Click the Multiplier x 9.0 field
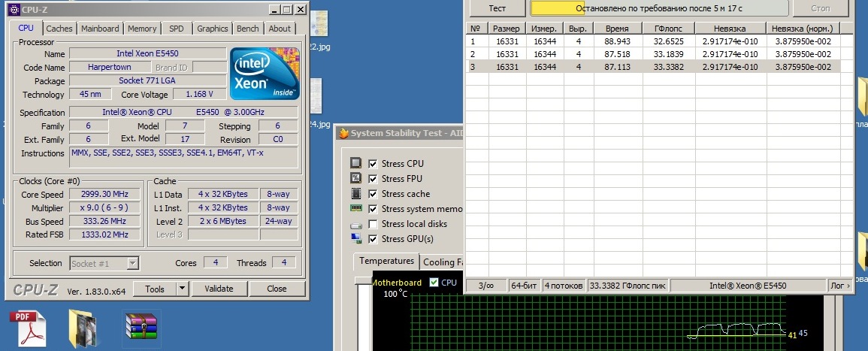Viewport: 868px width, 351px height. coord(104,207)
